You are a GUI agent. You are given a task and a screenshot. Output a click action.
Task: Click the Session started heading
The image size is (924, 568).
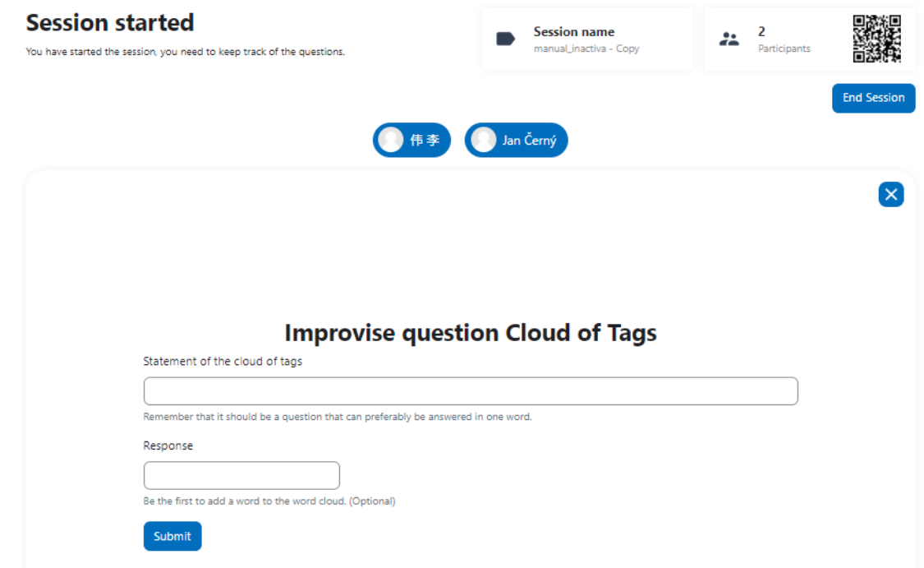(110, 22)
